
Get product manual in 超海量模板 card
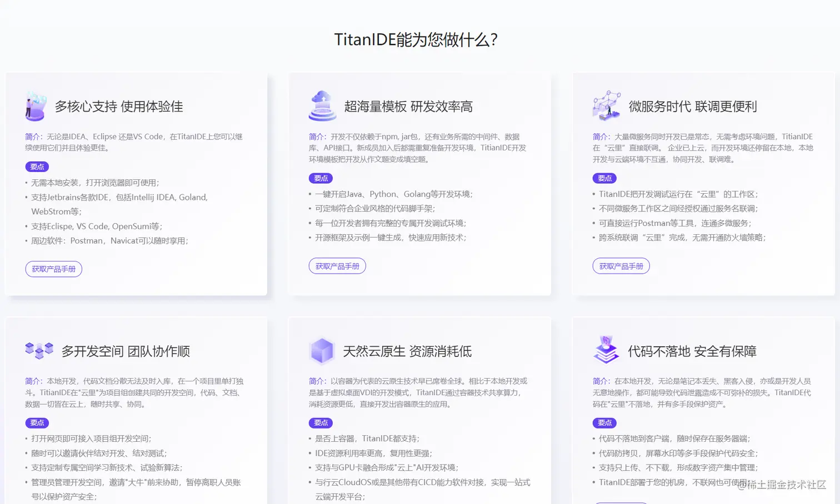337,266
